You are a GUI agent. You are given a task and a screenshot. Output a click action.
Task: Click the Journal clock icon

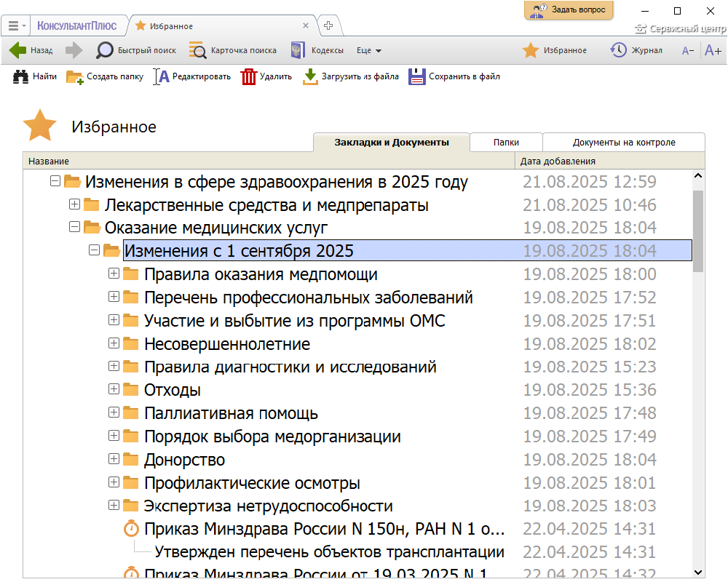(618, 50)
